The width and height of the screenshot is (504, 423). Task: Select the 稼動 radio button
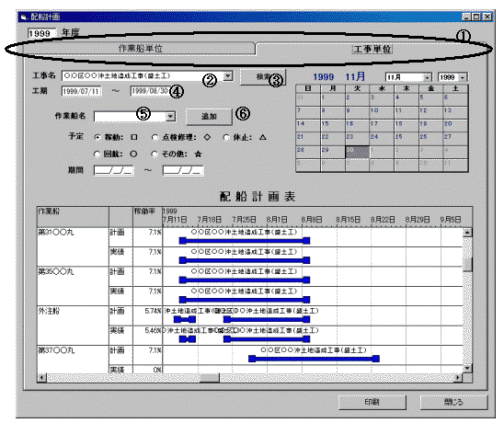97,138
